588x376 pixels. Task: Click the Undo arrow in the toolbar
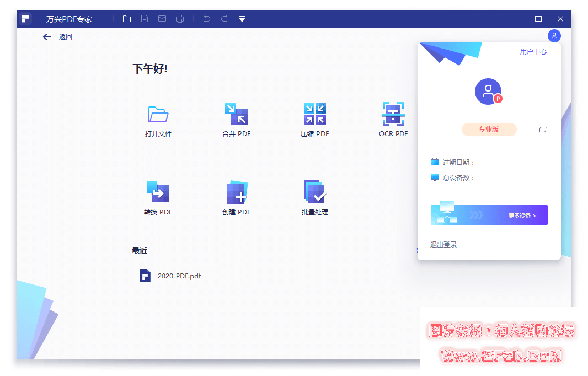point(206,18)
